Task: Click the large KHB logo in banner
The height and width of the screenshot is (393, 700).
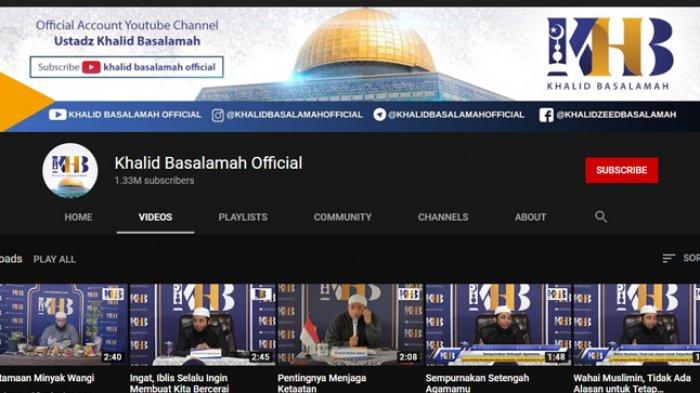Action: [609, 53]
